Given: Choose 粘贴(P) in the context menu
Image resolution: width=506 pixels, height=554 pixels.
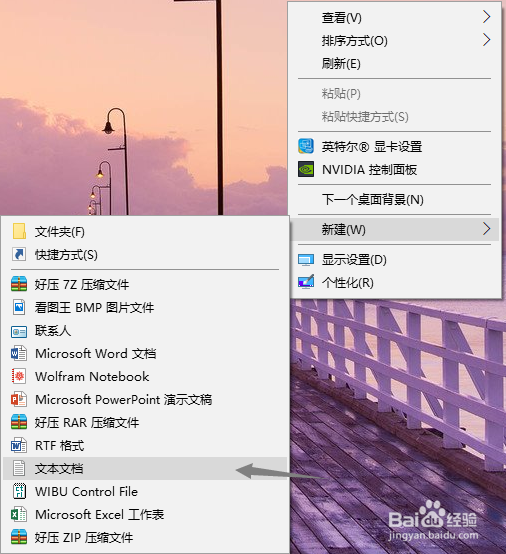Looking at the screenshot, I should pyautogui.click(x=394, y=94).
